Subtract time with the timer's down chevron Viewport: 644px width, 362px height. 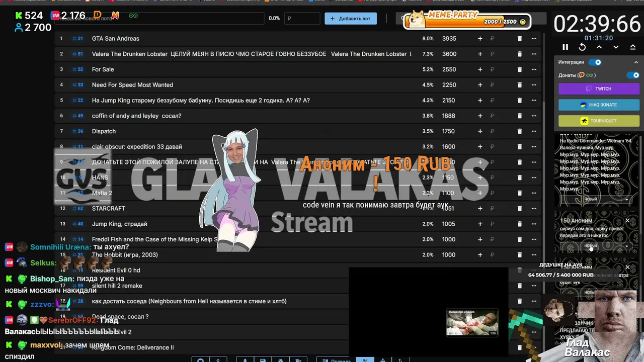(616, 47)
